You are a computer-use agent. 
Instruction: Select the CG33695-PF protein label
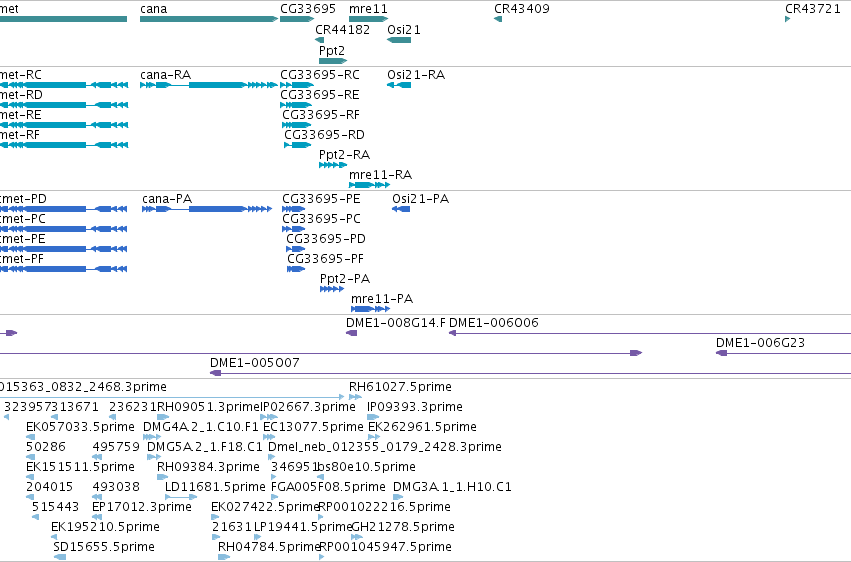pos(325,259)
